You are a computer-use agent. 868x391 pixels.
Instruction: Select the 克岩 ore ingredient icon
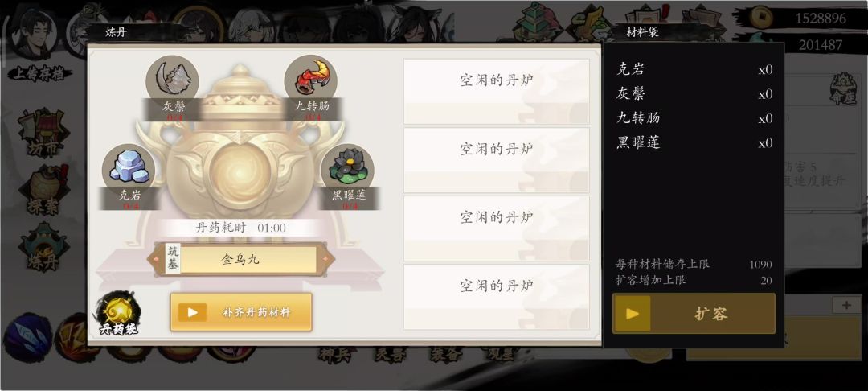[129, 170]
